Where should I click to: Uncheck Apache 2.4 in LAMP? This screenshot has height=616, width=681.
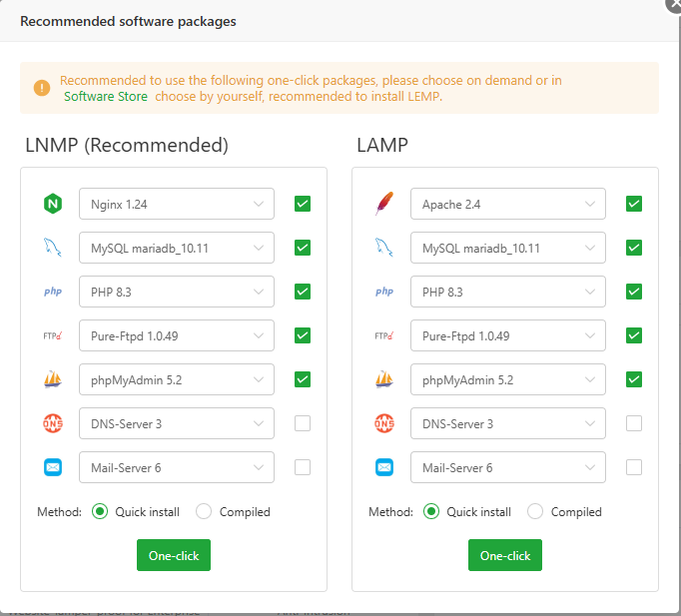pyautogui.click(x=634, y=204)
